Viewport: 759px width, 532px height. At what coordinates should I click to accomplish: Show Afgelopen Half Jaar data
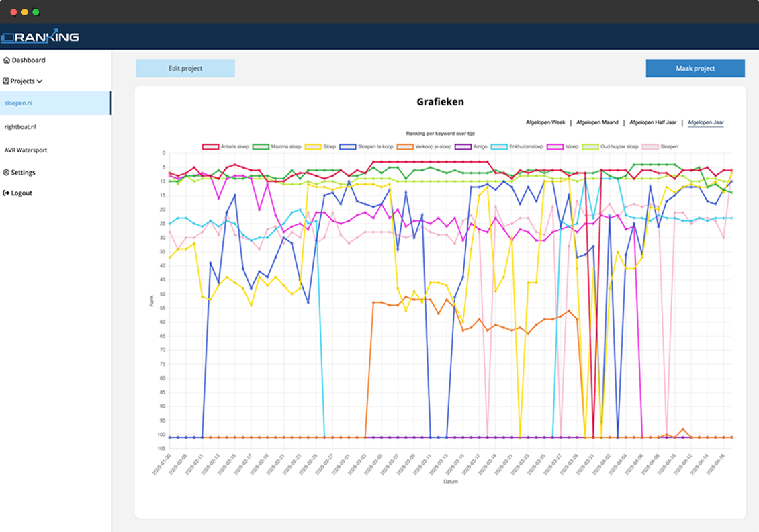(x=652, y=123)
